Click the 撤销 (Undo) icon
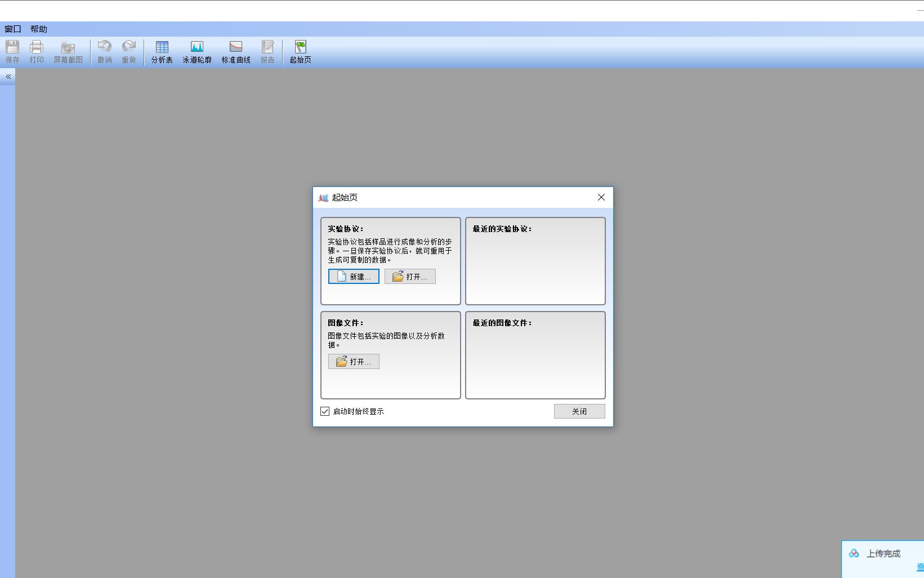 click(104, 51)
